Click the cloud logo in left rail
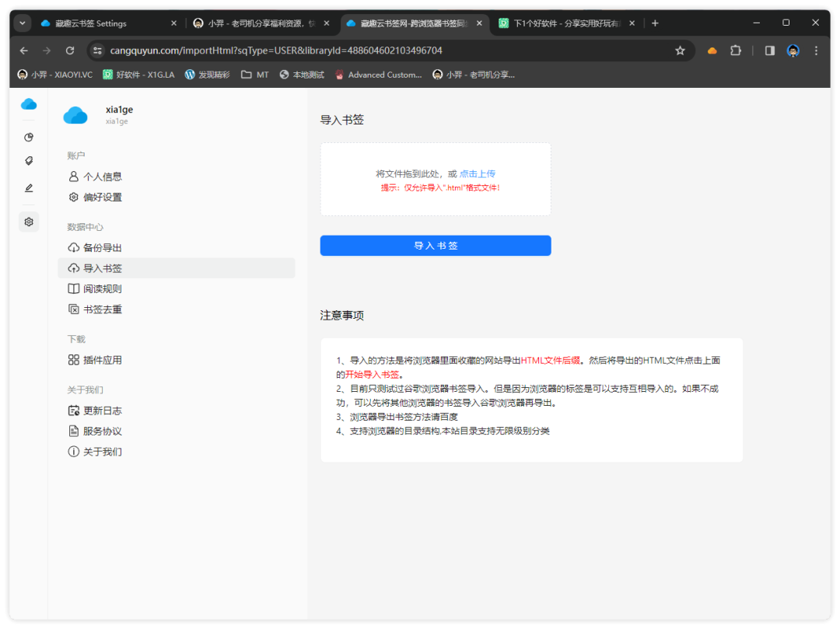 (x=29, y=104)
